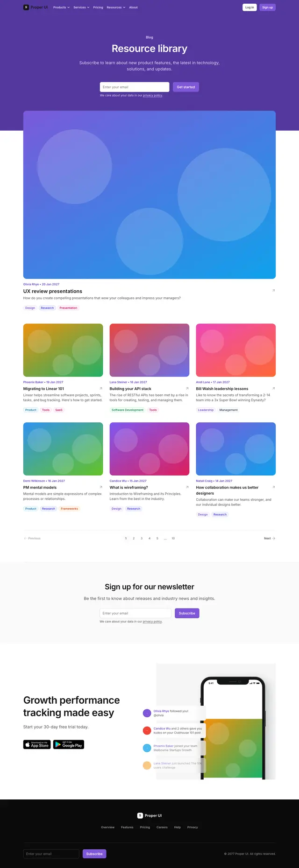Open the Privacy footer link

coord(192,827)
